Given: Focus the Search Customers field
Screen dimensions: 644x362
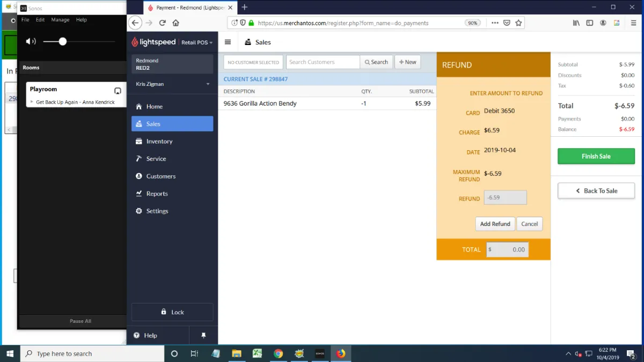Looking at the screenshot, I should 323,62.
